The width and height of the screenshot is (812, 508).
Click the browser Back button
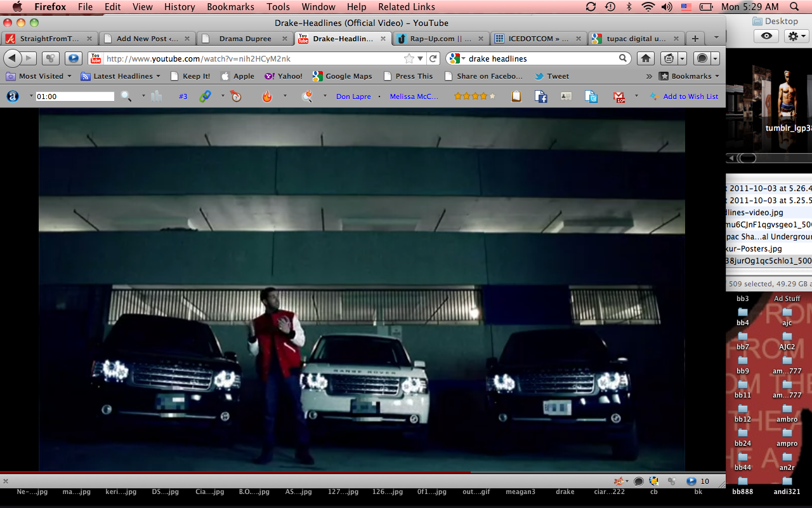(13, 58)
